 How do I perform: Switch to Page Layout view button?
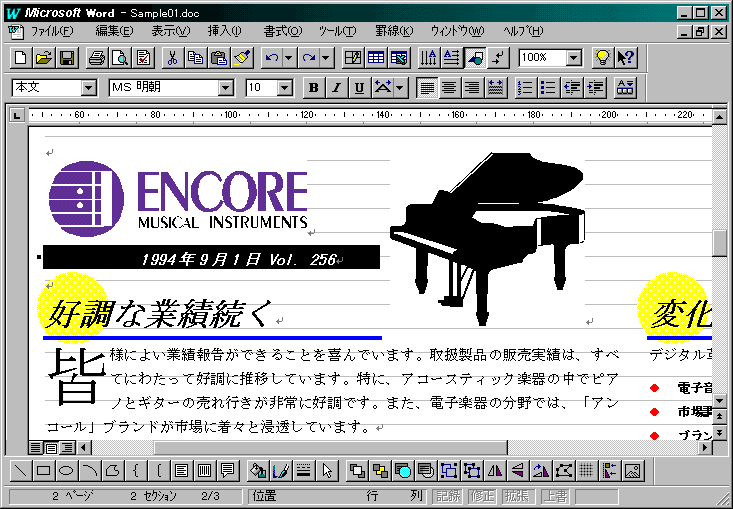click(51, 448)
